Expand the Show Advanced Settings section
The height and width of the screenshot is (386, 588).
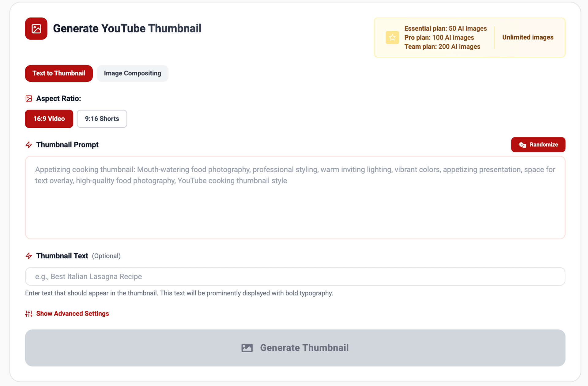tap(73, 313)
